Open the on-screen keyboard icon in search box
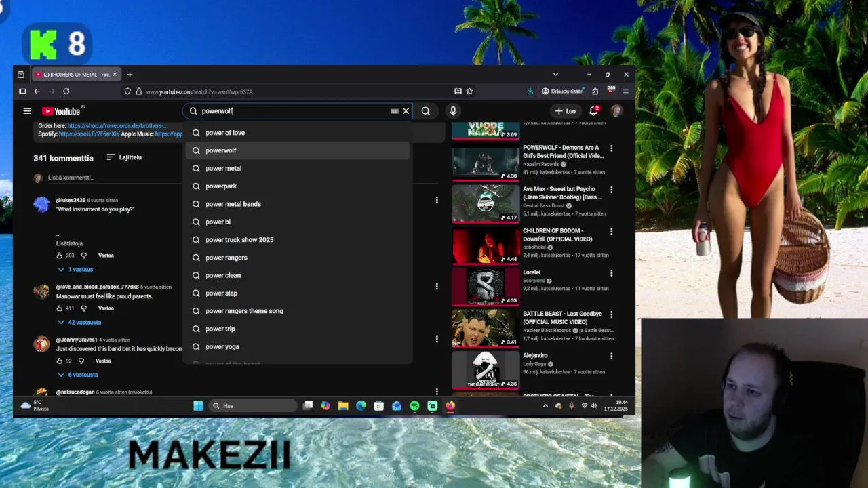 (x=394, y=111)
